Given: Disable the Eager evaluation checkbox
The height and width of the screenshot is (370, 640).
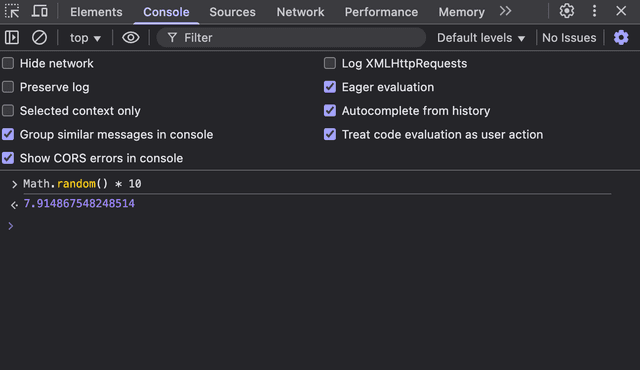Looking at the screenshot, I should tap(330, 87).
